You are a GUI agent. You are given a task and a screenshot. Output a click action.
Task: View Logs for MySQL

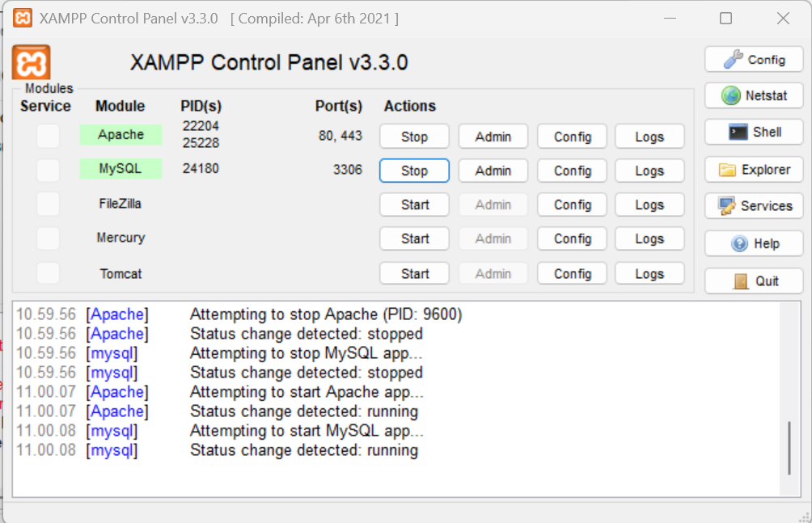pos(649,171)
